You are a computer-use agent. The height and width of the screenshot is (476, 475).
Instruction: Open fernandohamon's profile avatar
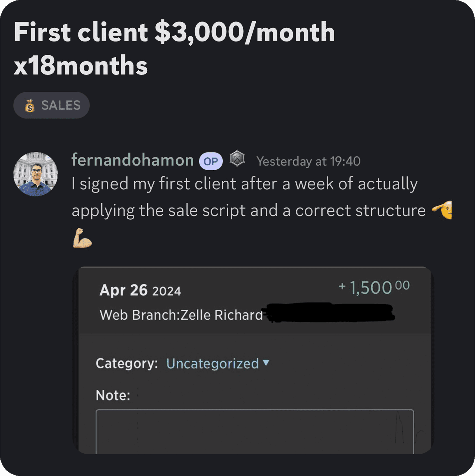point(36,174)
